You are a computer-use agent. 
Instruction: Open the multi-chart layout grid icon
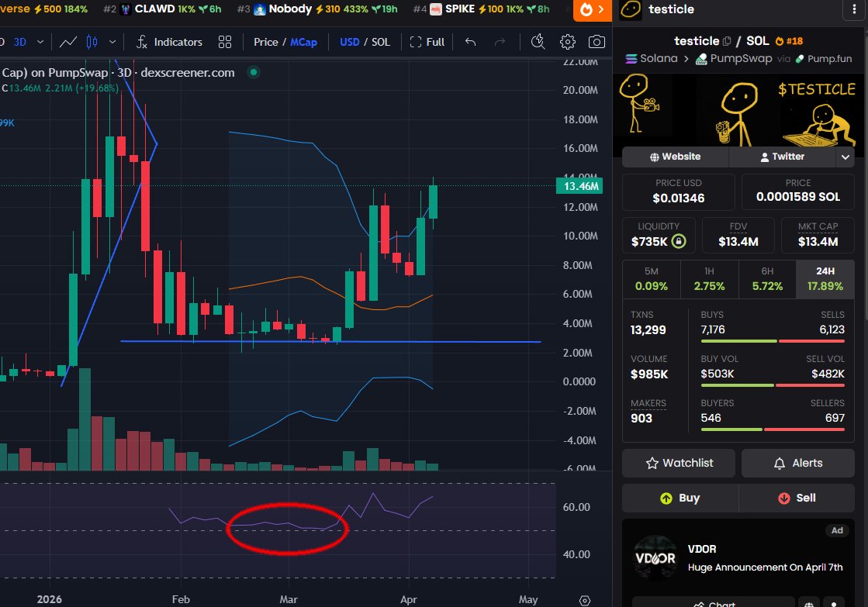(225, 42)
